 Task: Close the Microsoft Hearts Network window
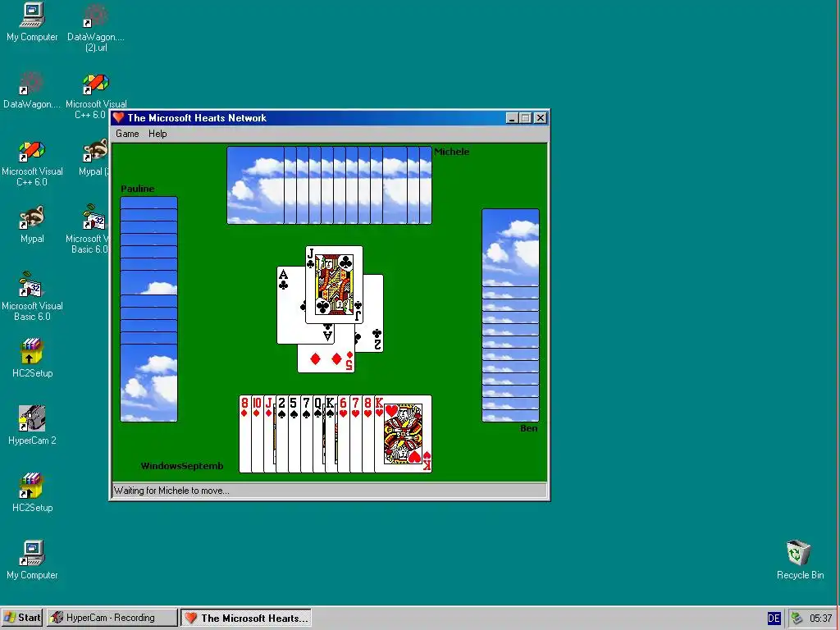coord(541,118)
